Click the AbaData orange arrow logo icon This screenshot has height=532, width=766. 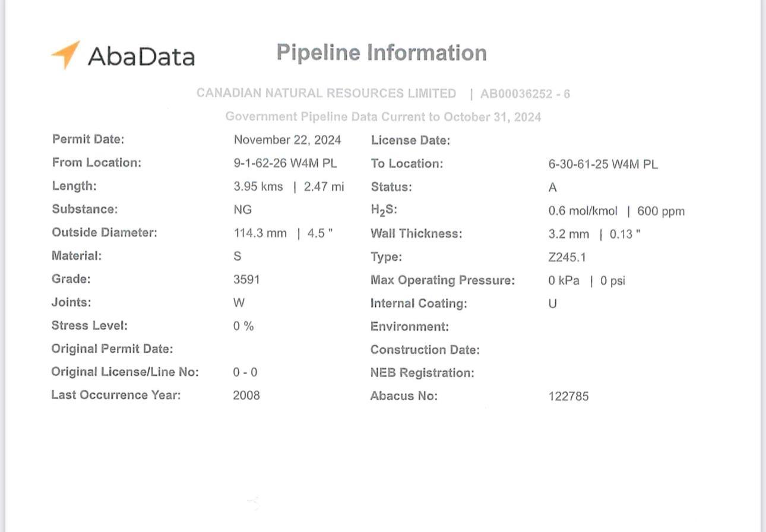65,55
